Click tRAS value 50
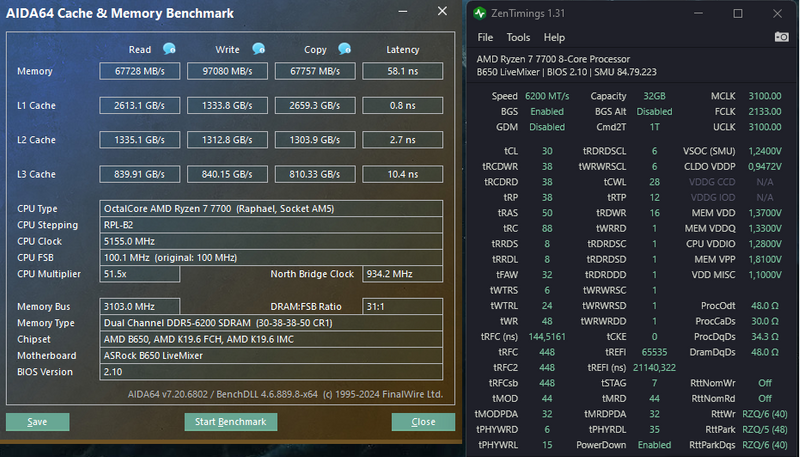Image resolution: width=800 pixels, height=457 pixels. tap(547, 213)
